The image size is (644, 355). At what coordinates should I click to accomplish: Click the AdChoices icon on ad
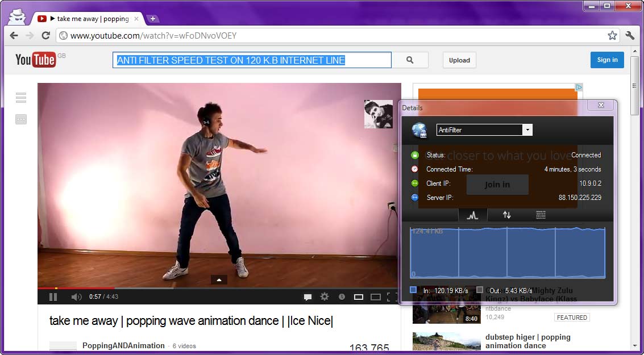579,87
